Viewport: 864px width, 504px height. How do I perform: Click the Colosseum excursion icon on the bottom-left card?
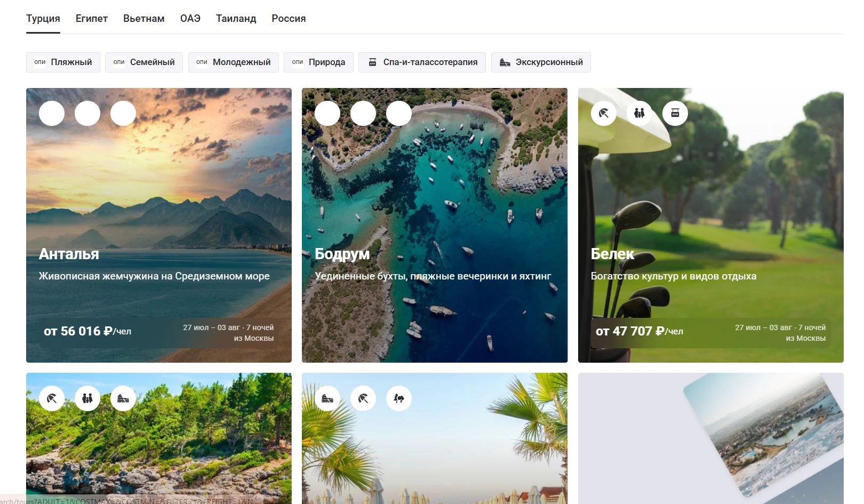123,398
